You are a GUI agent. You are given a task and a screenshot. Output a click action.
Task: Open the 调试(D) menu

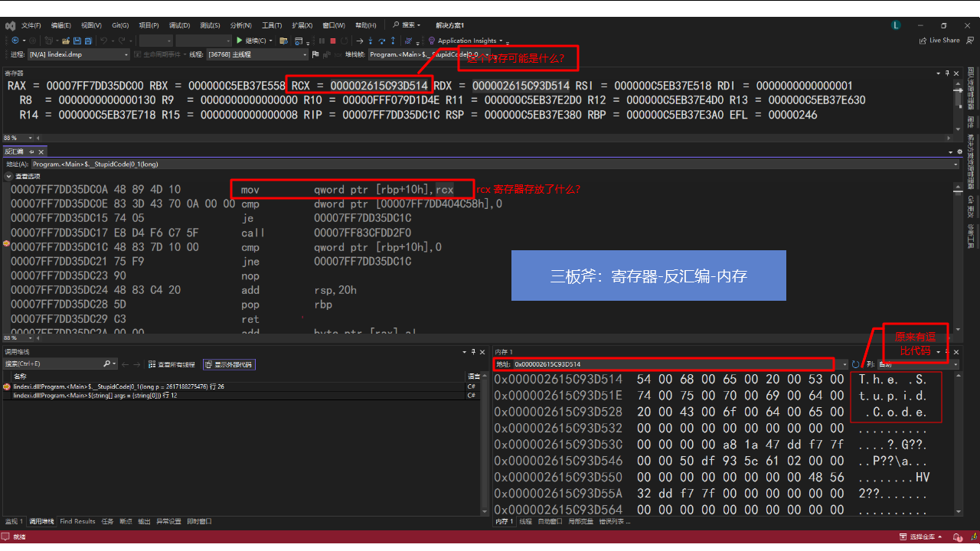click(x=178, y=25)
